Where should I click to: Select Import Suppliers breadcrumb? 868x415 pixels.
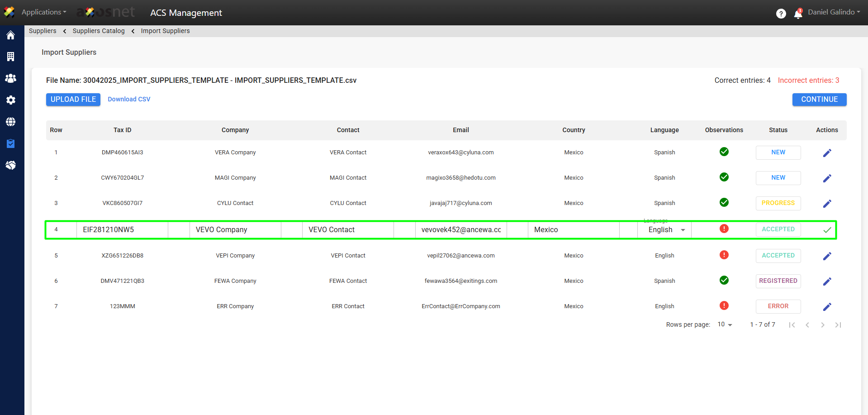click(x=166, y=31)
